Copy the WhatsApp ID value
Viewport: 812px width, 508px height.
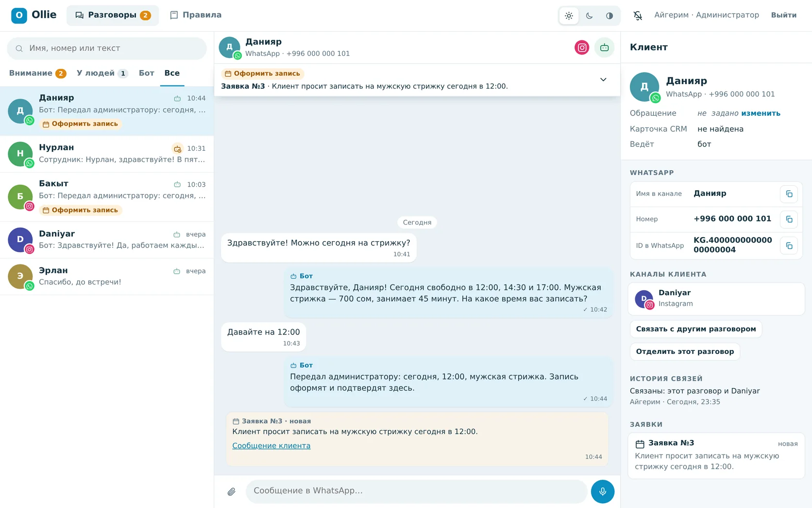point(789,245)
